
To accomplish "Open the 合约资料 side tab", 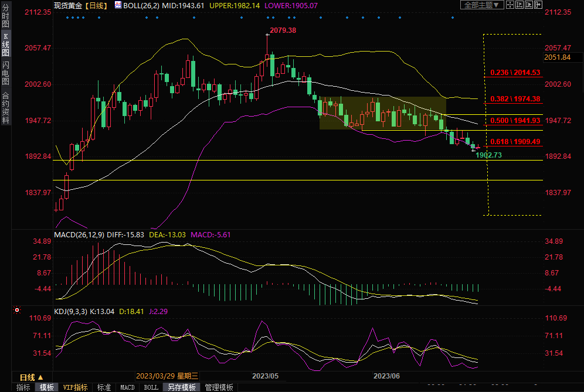I will click(x=5, y=108).
